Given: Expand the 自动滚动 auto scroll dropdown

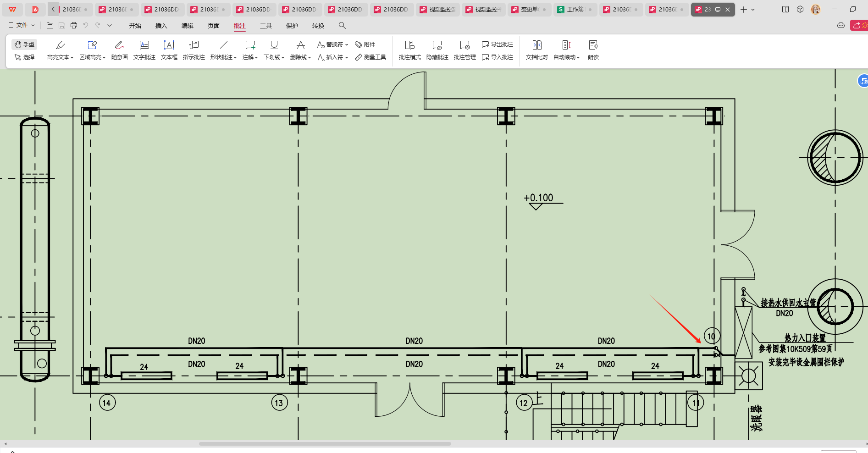Looking at the screenshot, I should click(578, 57).
